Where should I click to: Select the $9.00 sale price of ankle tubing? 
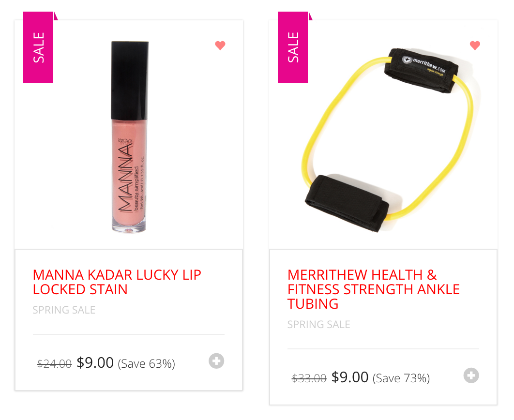pyautogui.click(x=350, y=377)
